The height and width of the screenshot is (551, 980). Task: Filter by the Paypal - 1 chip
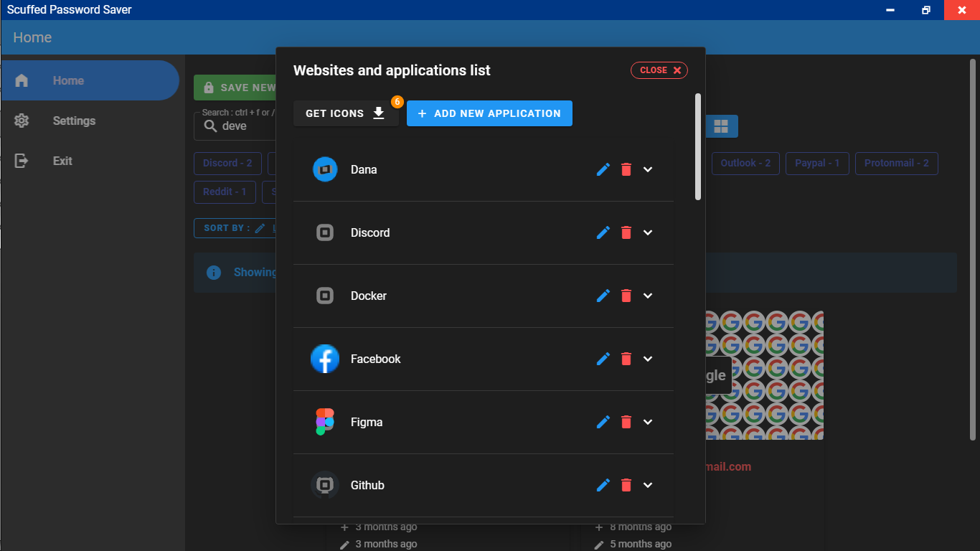point(818,163)
